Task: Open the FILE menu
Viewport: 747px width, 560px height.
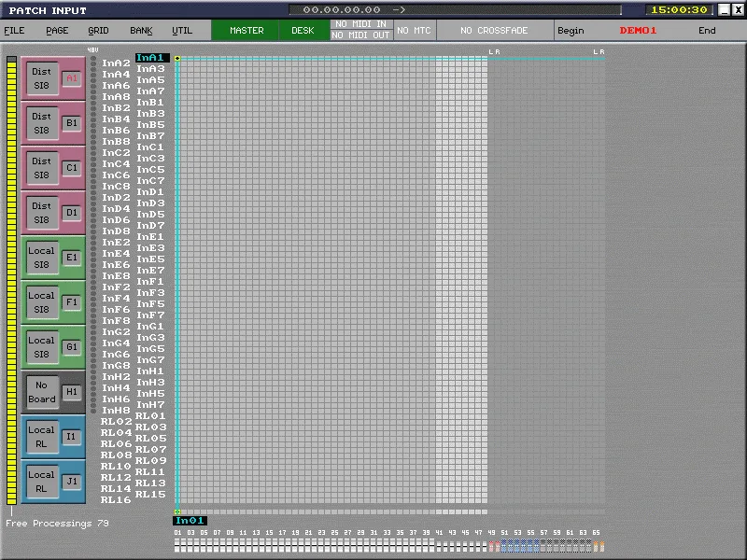Action: [x=14, y=31]
